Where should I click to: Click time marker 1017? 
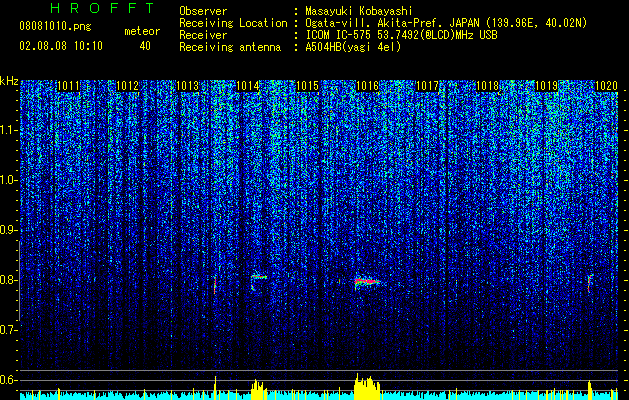tap(427, 86)
